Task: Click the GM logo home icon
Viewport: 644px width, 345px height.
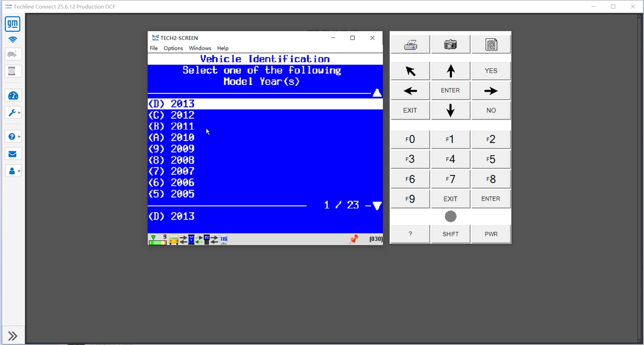Action: click(13, 24)
